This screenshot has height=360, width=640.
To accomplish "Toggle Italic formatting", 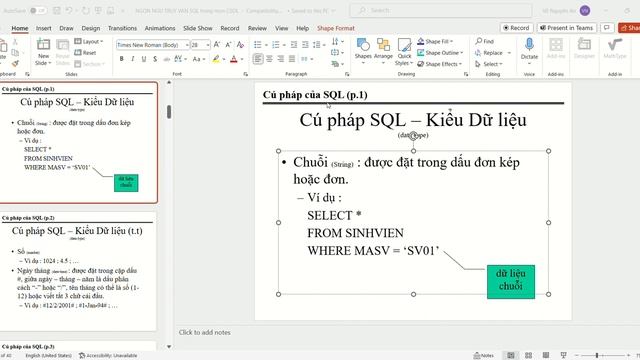I will [x=133, y=59].
